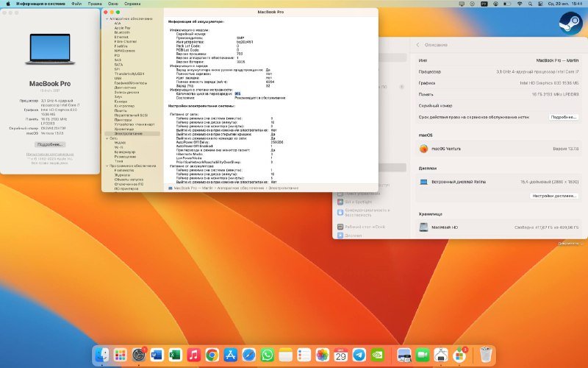Collapse the Аппаратное обеспечение tree section
Viewport: 588px width, 368px height.
click(107, 19)
